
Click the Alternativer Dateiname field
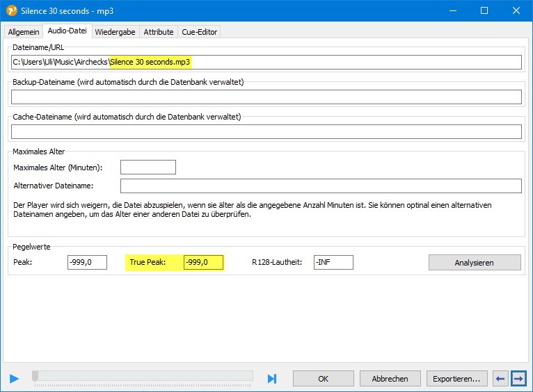click(321, 186)
